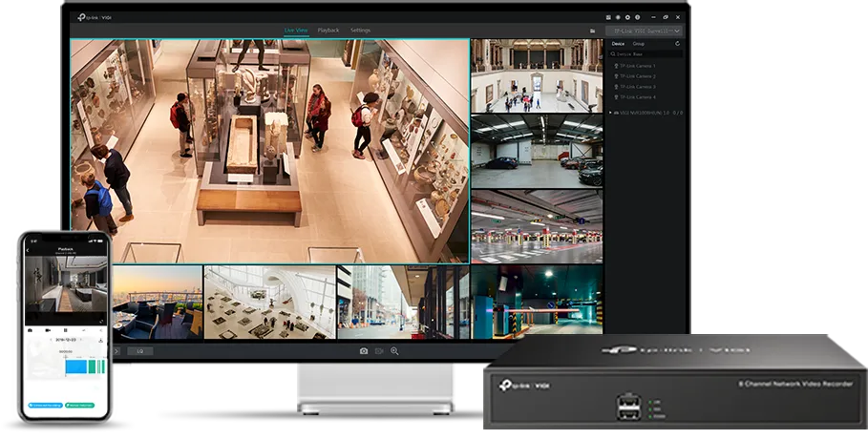
Task: Expand the VIGI NVR1008H tree node
Action: (611, 113)
